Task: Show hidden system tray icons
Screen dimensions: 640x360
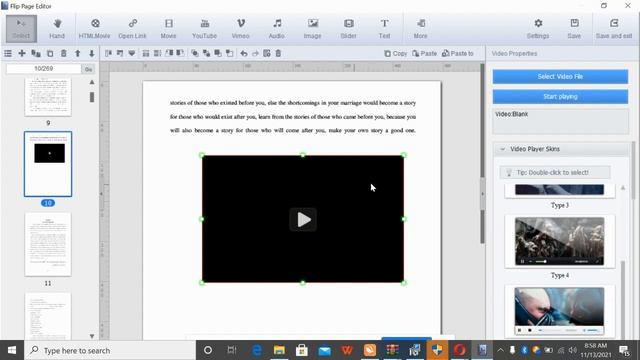Action: click(500, 350)
